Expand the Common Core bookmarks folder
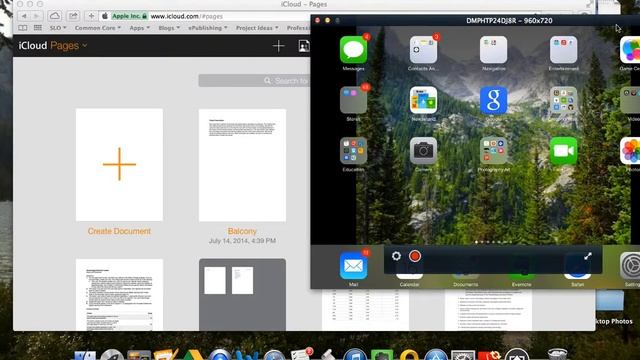Image resolution: width=640 pixels, height=360 pixels. 98,28
